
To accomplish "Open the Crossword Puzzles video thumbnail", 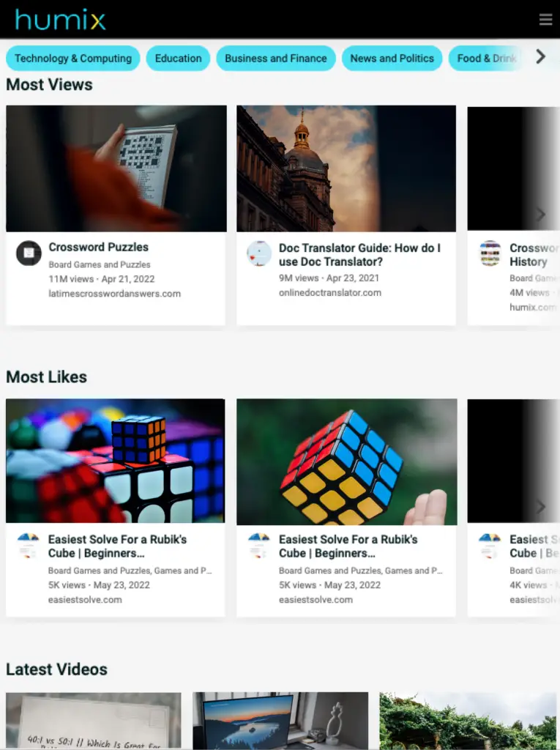I will [x=116, y=168].
